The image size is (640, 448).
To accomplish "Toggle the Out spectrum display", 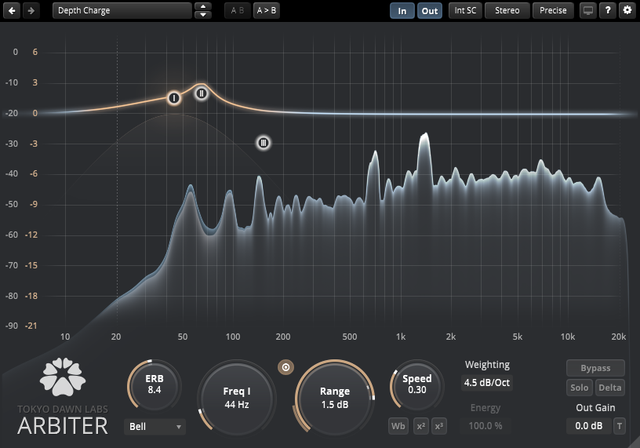I will (x=429, y=11).
